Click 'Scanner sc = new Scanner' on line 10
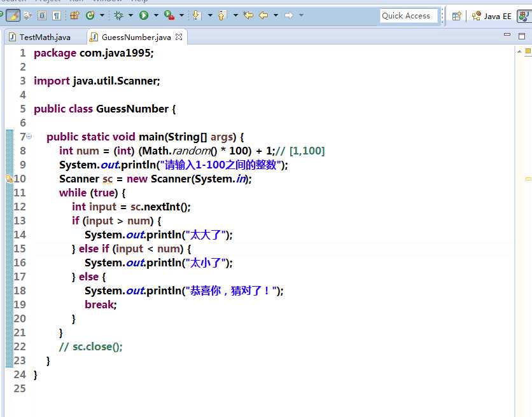The image size is (532, 417). [x=125, y=179]
